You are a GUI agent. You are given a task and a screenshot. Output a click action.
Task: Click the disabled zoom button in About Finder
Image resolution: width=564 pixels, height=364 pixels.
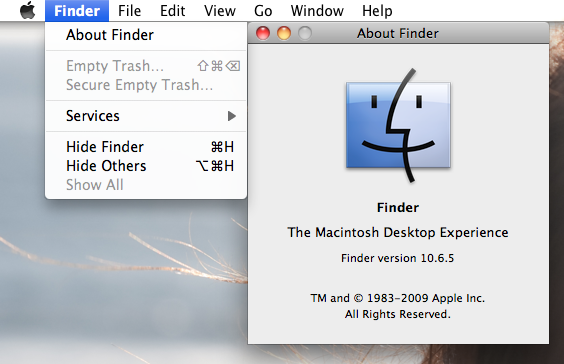tap(305, 33)
